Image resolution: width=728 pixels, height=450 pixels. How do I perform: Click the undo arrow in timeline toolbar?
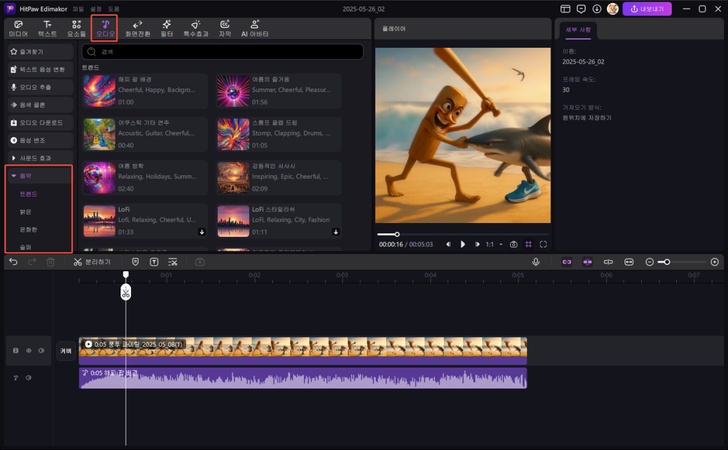tap(13, 262)
